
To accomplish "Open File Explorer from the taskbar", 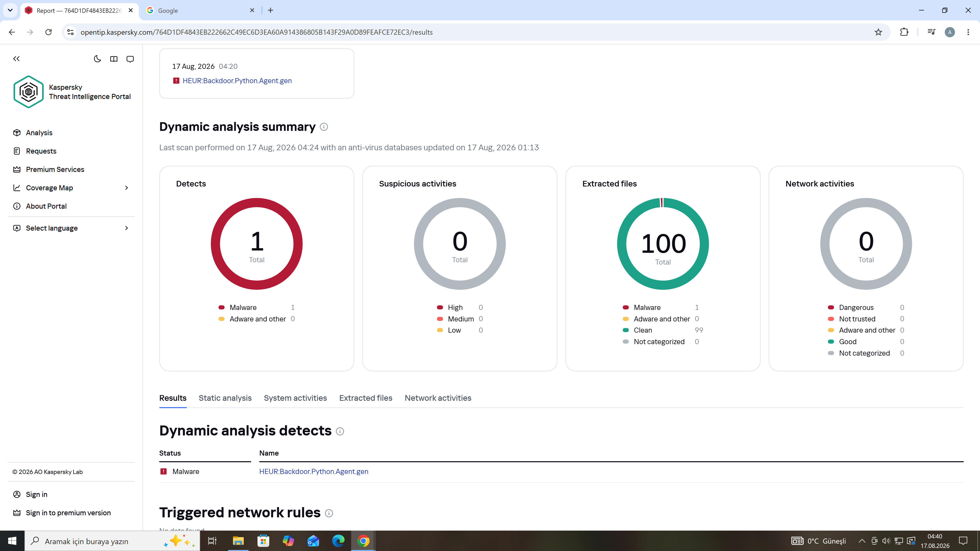I will tap(238, 541).
